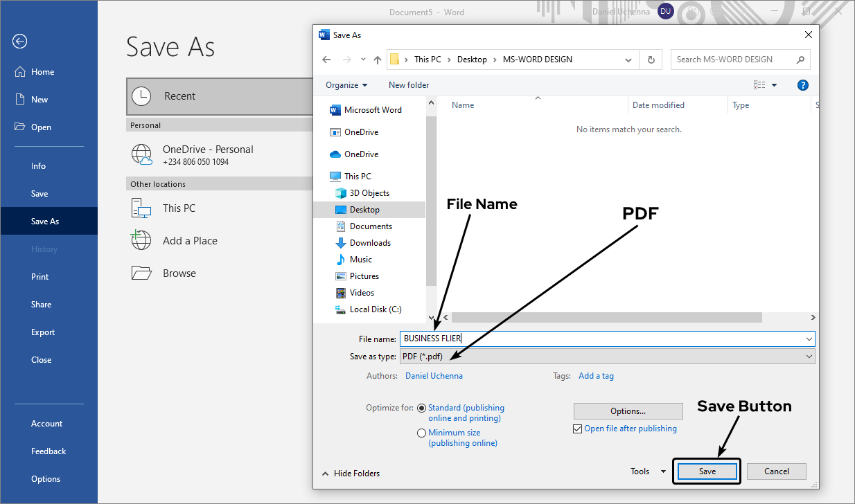Viewport: 855px width, 504px height.
Task: Click the Up one level arrow
Action: [378, 60]
